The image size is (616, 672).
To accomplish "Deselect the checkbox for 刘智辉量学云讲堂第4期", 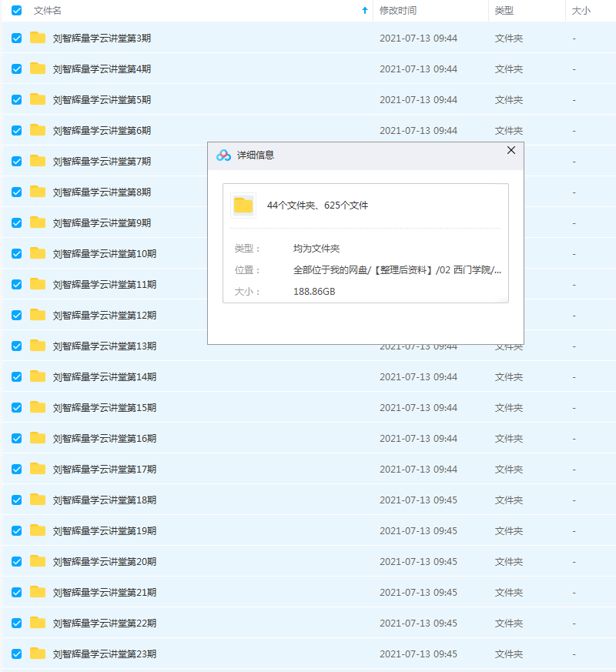I will tap(16, 69).
